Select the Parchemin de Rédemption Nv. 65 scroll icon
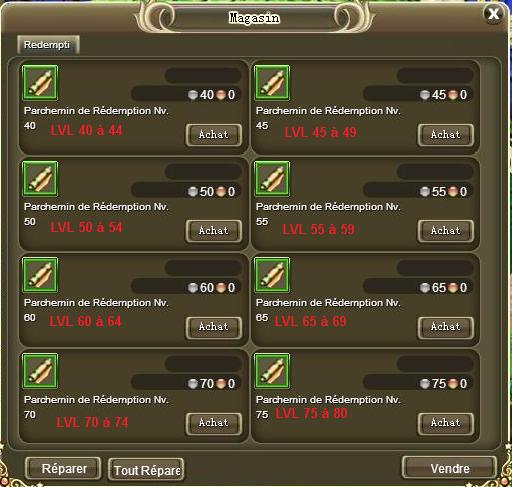The height and width of the screenshot is (487, 512). [x=272, y=275]
